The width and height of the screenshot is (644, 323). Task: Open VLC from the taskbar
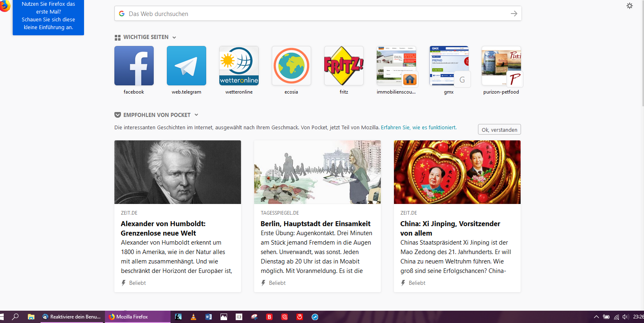click(x=193, y=317)
